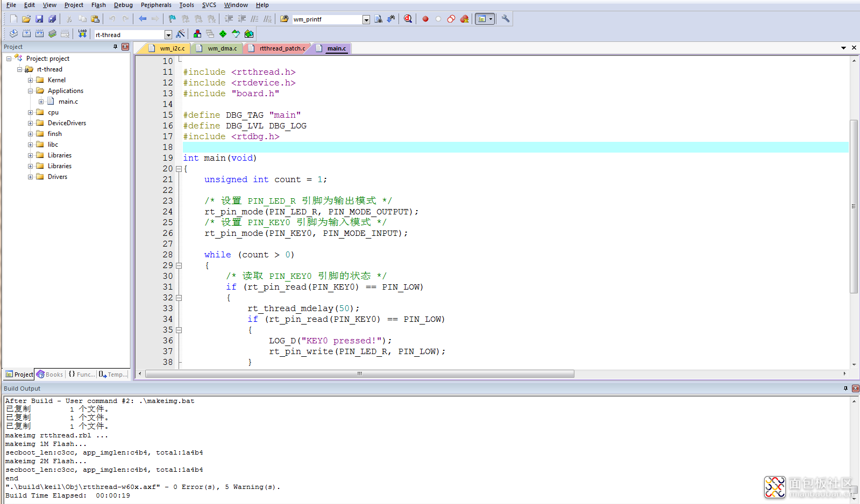
Task: Download to flash with LOAD icon
Action: coord(82,34)
